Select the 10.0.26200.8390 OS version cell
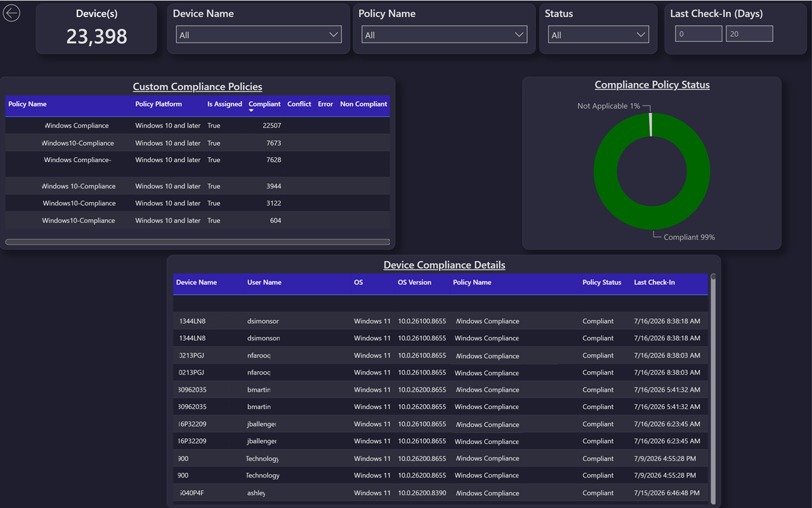The image size is (812, 508). click(422, 493)
